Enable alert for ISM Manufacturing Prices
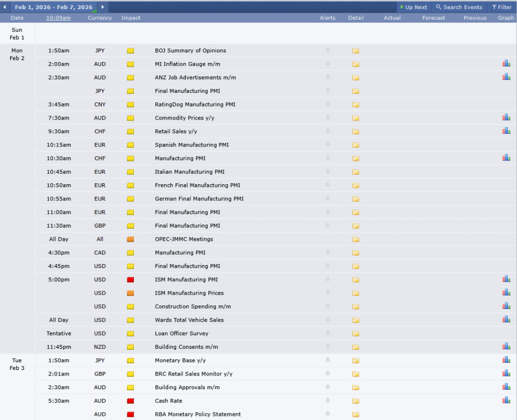 pyautogui.click(x=328, y=293)
